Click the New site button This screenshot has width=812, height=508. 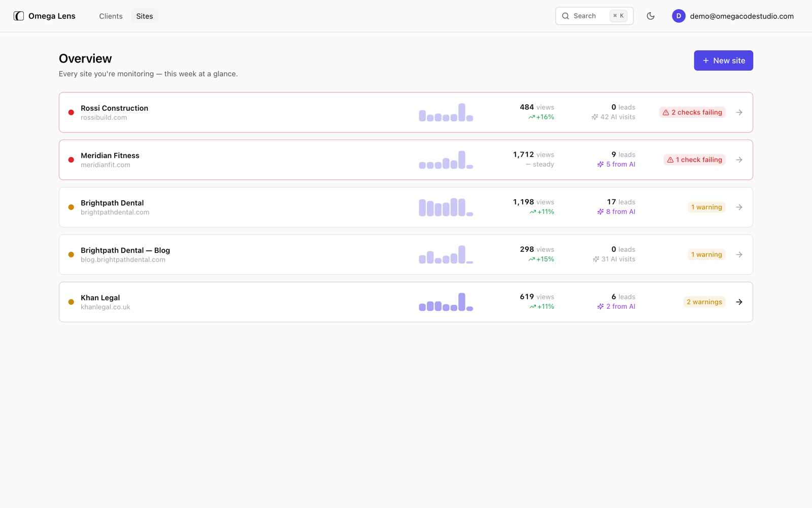(x=723, y=60)
